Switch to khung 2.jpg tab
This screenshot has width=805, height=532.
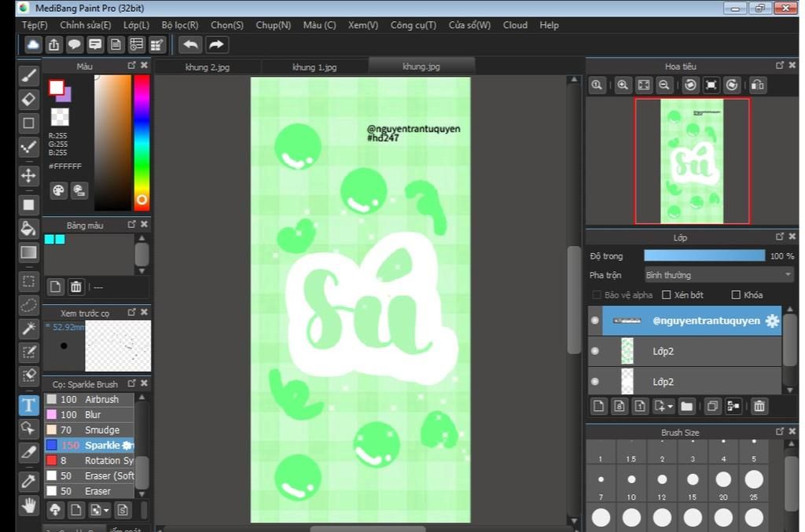point(208,68)
